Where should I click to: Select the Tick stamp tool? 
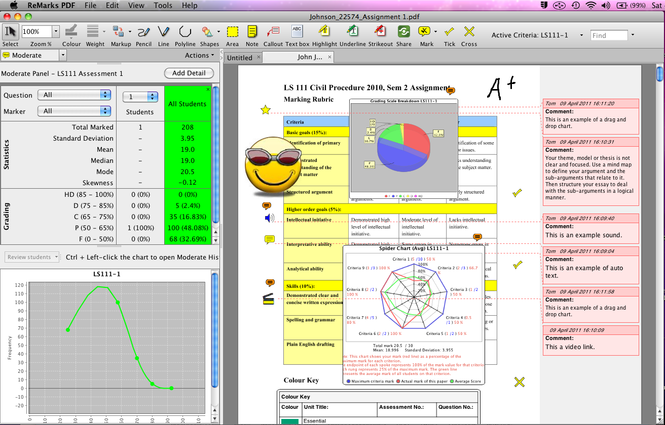[449, 36]
